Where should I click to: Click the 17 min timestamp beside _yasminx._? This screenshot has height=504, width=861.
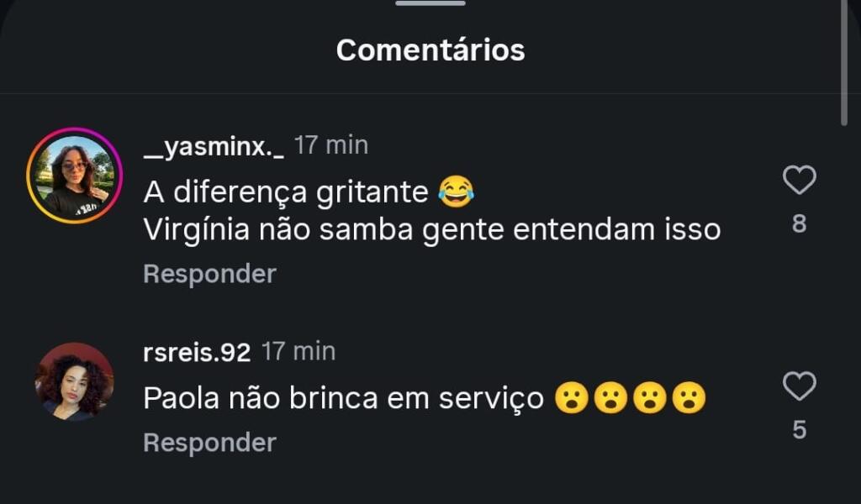click(x=331, y=145)
